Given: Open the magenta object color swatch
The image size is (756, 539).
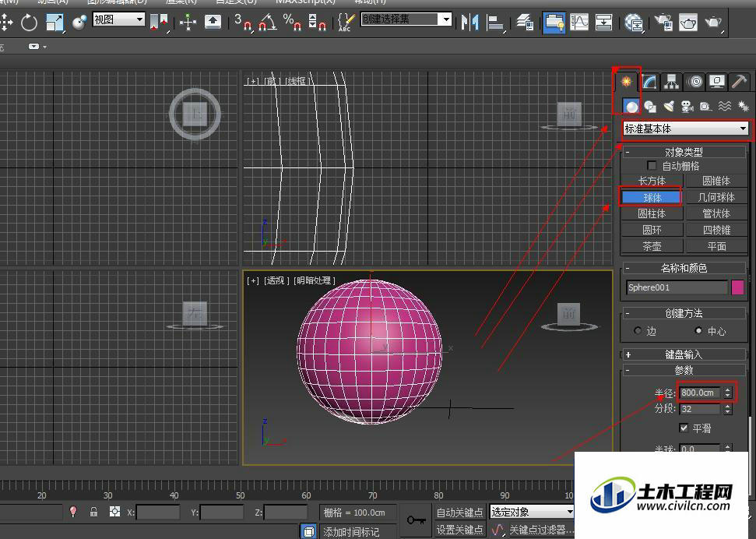Looking at the screenshot, I should (737, 287).
